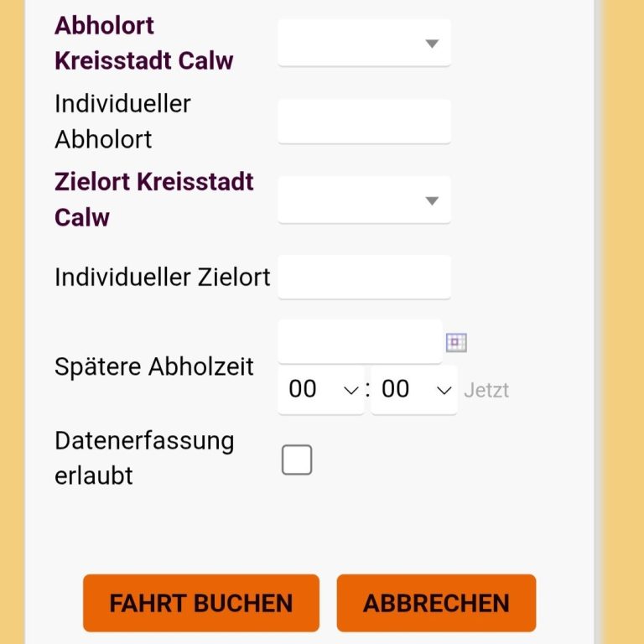This screenshot has width=644, height=644.
Task: Click the "Individueller Zielort" label
Action: (x=162, y=277)
